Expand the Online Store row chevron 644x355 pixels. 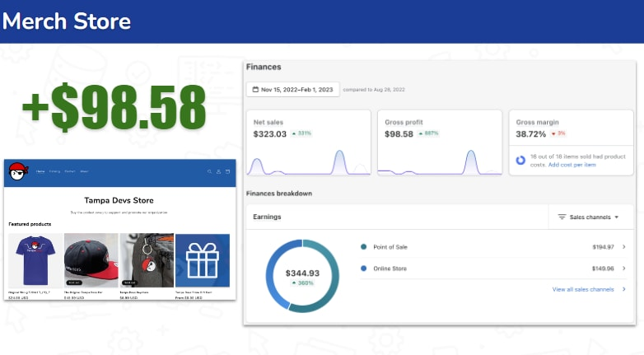click(x=623, y=268)
